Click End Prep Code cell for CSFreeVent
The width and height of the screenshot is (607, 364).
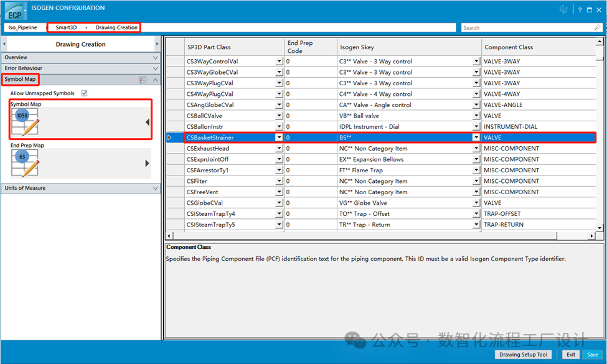(311, 192)
